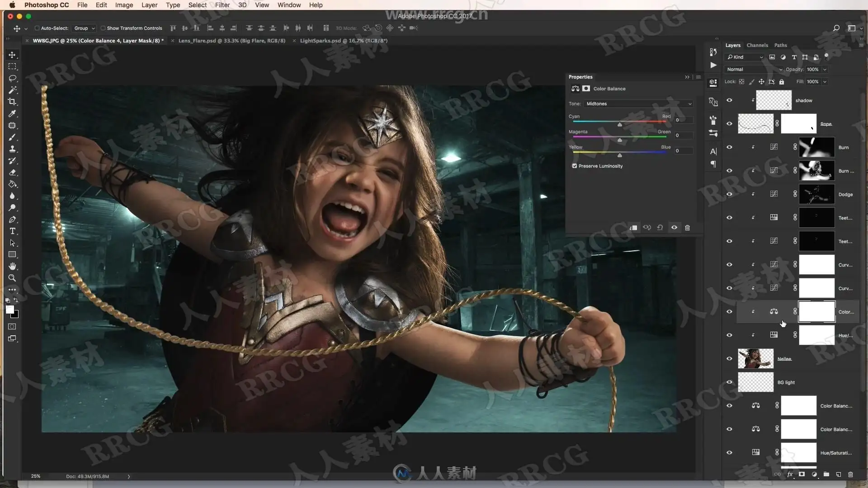The width and height of the screenshot is (868, 488).
Task: Enable the Auto-Select checkbox
Action: tap(37, 28)
